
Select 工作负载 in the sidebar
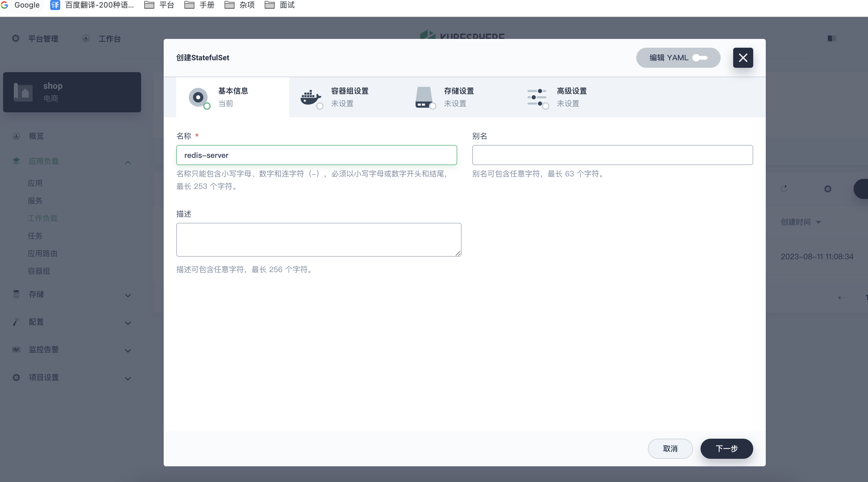42,218
